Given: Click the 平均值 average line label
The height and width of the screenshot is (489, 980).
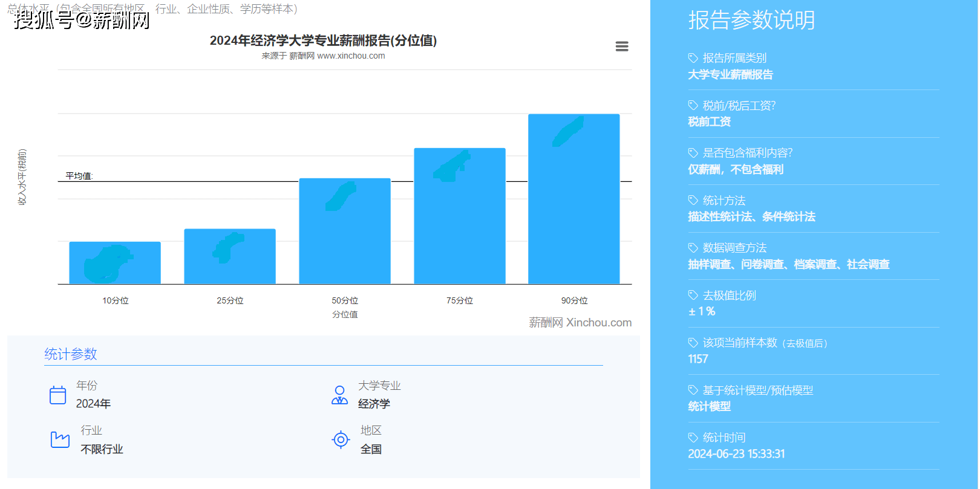Looking at the screenshot, I should click(x=79, y=176).
